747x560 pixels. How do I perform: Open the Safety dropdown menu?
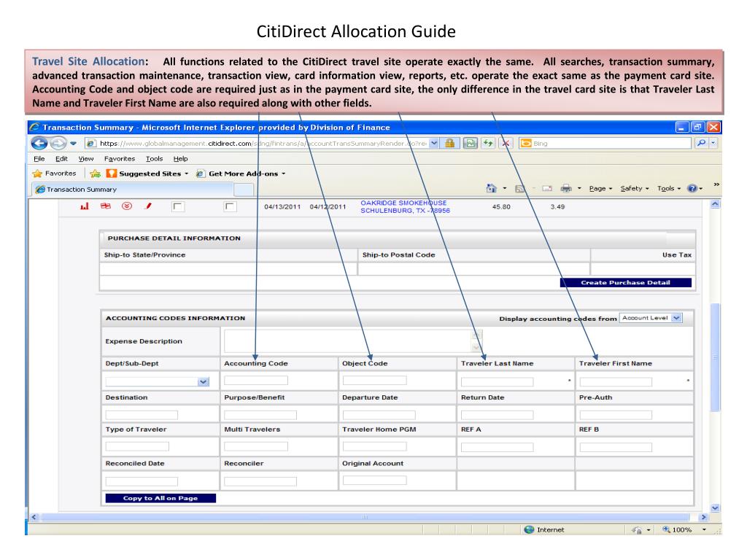(x=635, y=189)
